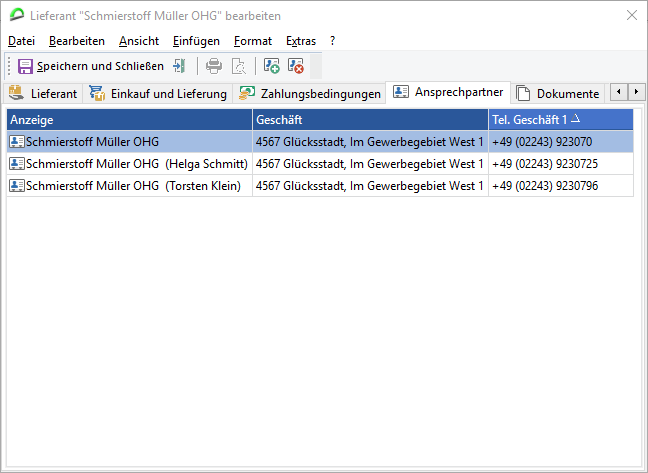The height and width of the screenshot is (473, 648).
Task: Close the Lieferant bearbeiten window
Action: (x=631, y=15)
